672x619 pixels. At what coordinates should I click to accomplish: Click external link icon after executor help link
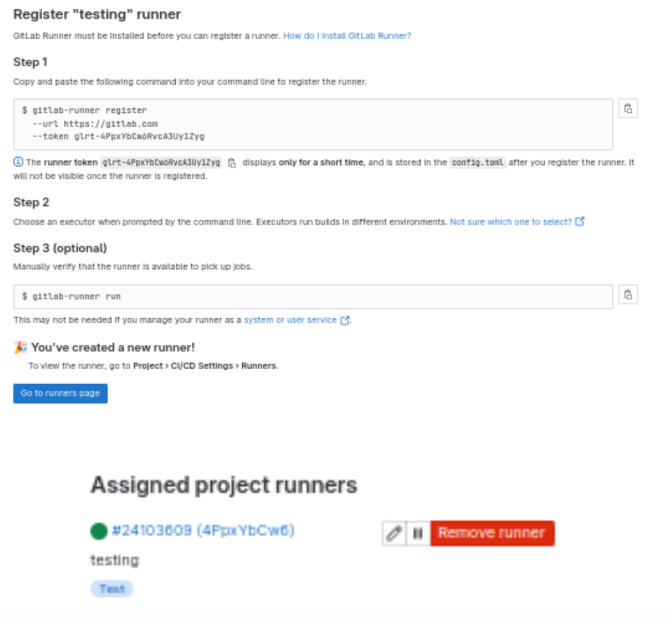click(x=580, y=221)
